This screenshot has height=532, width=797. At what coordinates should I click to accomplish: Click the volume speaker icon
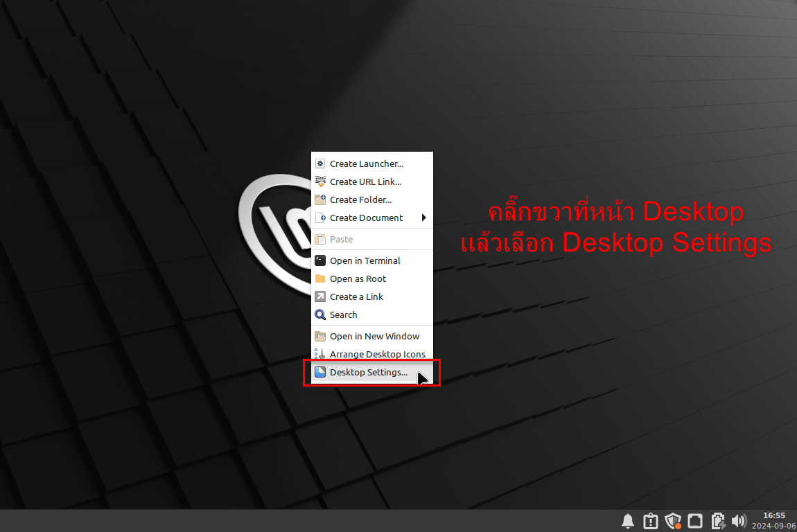coord(739,521)
